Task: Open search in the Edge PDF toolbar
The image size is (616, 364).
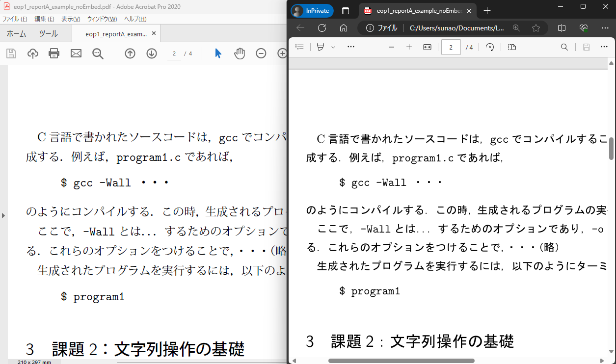Action: point(564,47)
